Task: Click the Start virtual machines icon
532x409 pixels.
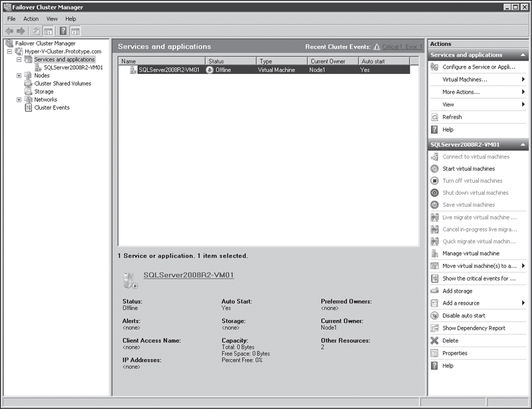Action: (435, 169)
